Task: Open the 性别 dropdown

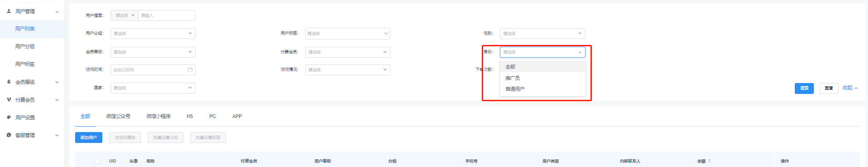Action: click(x=543, y=34)
